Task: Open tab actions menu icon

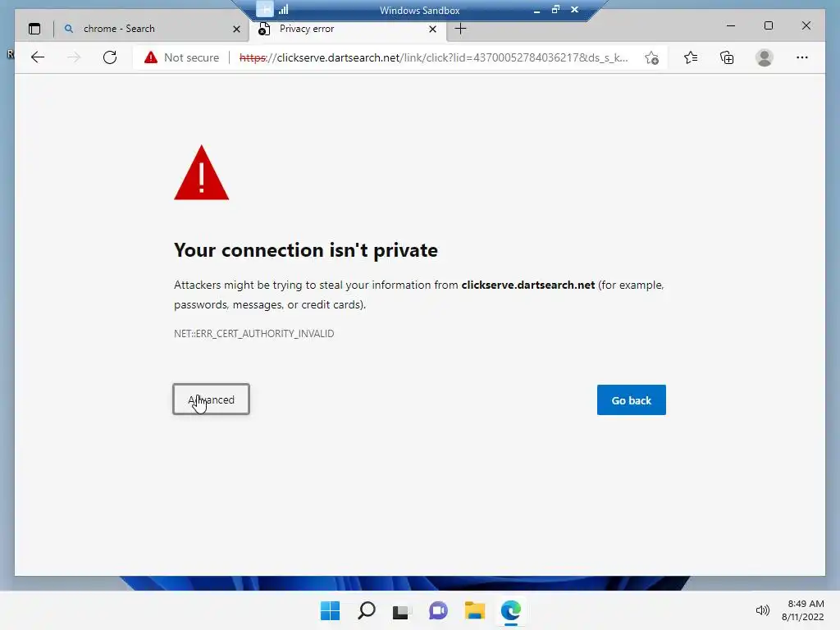Action: (x=34, y=29)
